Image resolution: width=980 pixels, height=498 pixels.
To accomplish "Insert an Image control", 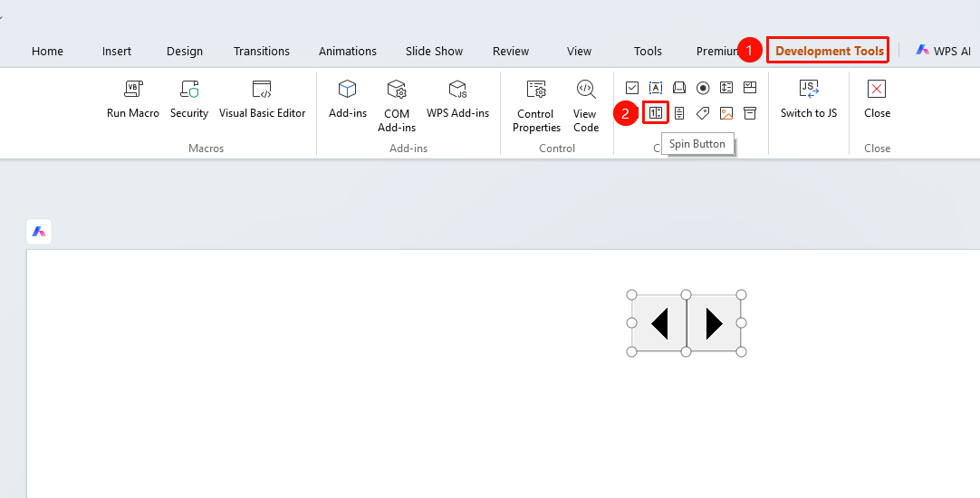I will 726,113.
